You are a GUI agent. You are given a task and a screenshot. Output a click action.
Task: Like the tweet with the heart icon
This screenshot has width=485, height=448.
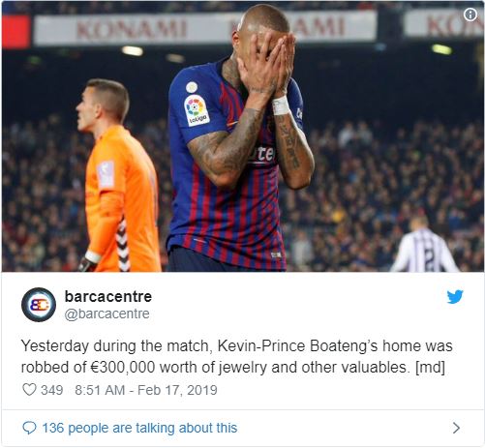click(x=29, y=390)
